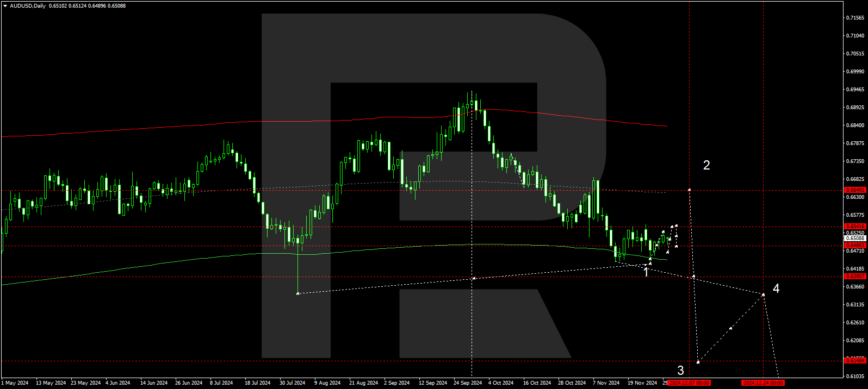Click the red level label 0.63957
The image size is (868, 389).
coord(854,277)
